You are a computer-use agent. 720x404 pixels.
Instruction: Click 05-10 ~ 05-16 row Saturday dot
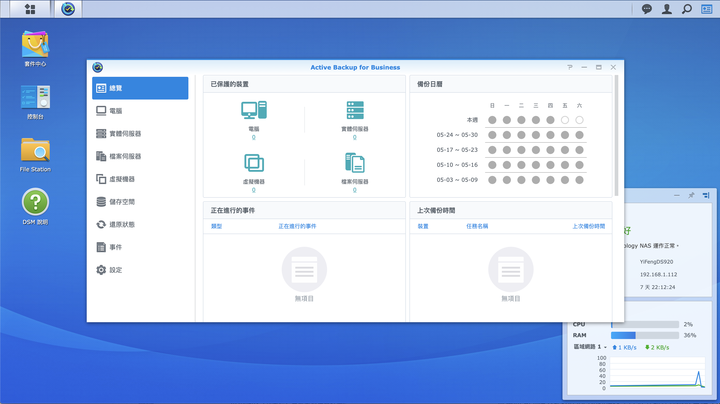tap(579, 165)
